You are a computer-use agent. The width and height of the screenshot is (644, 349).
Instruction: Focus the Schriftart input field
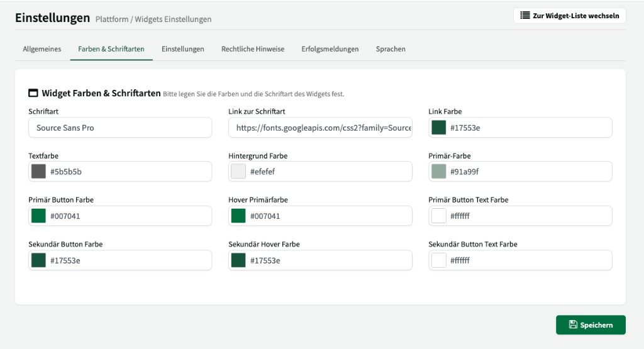click(119, 128)
